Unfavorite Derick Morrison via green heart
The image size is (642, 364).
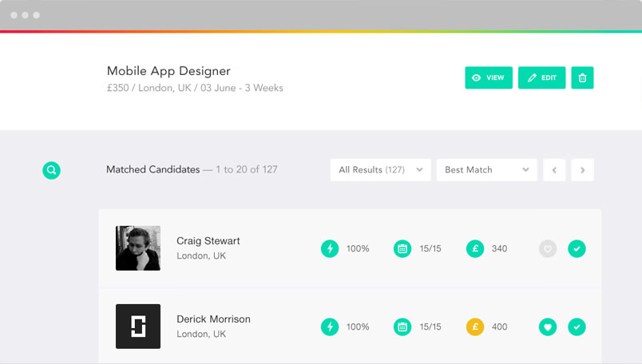click(x=547, y=326)
